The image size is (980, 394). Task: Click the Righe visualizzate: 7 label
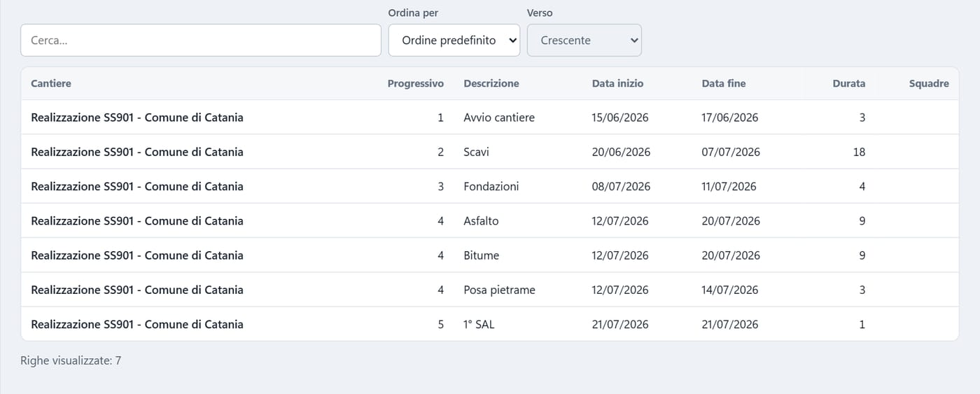pyautogui.click(x=71, y=361)
